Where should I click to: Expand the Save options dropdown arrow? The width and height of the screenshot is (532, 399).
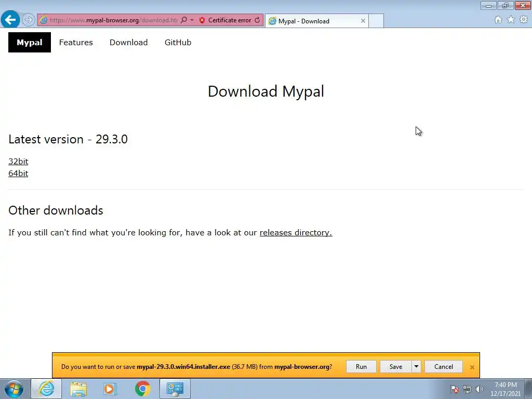416,367
